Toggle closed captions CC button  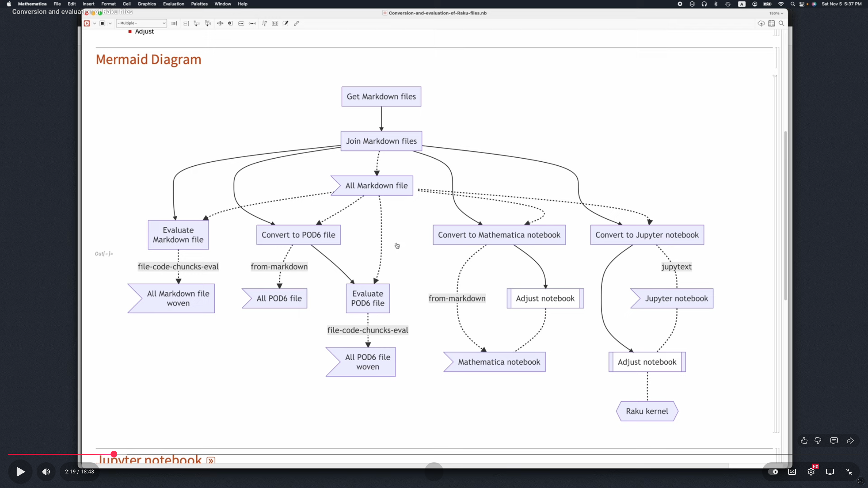(792, 472)
